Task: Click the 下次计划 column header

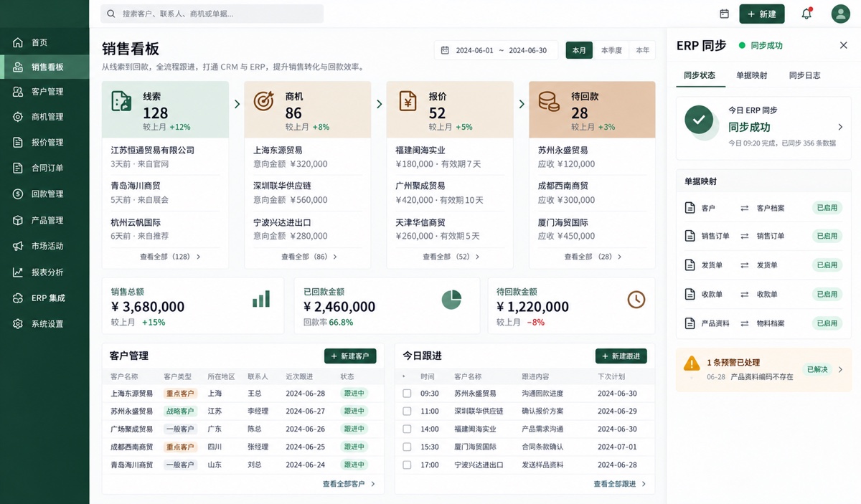Action: tap(611, 376)
